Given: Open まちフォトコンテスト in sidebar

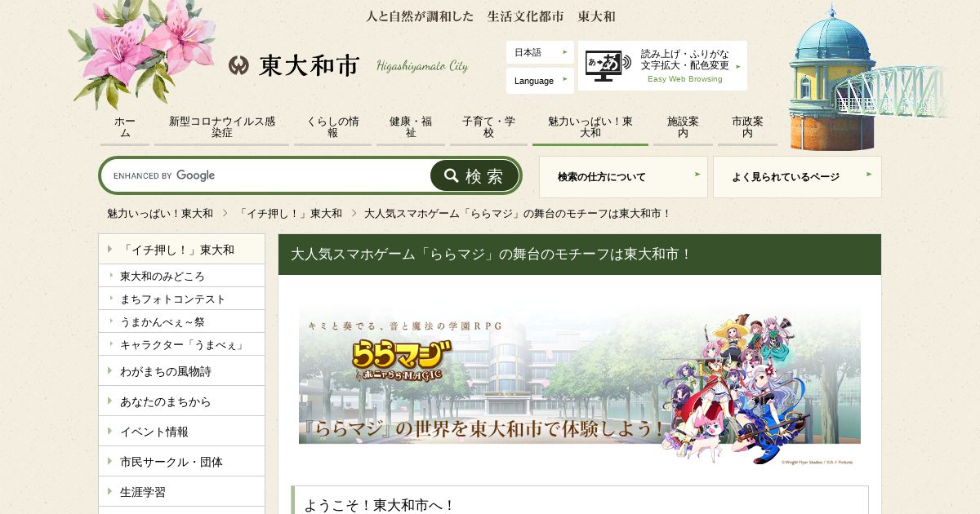Looking at the screenshot, I should [x=181, y=299].
